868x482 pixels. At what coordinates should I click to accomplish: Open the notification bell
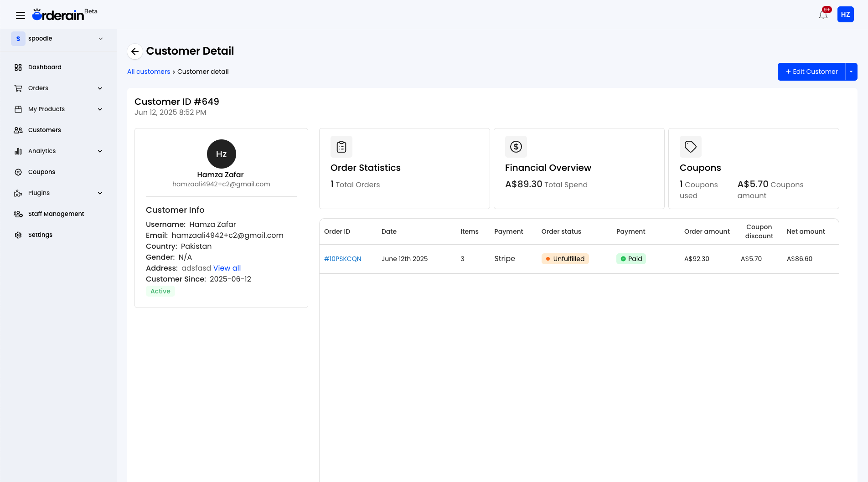823,14
